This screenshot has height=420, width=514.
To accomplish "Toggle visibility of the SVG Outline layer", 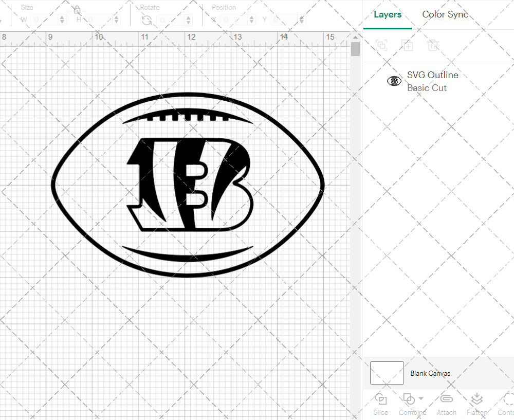I will click(x=394, y=80).
